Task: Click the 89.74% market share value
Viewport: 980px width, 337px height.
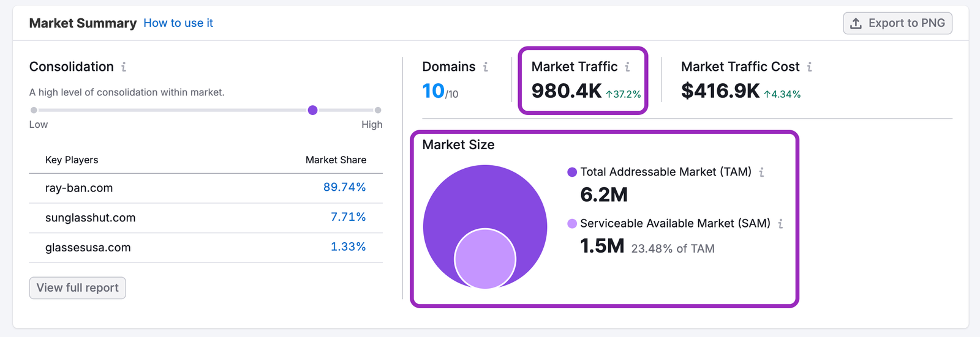Action: click(344, 187)
